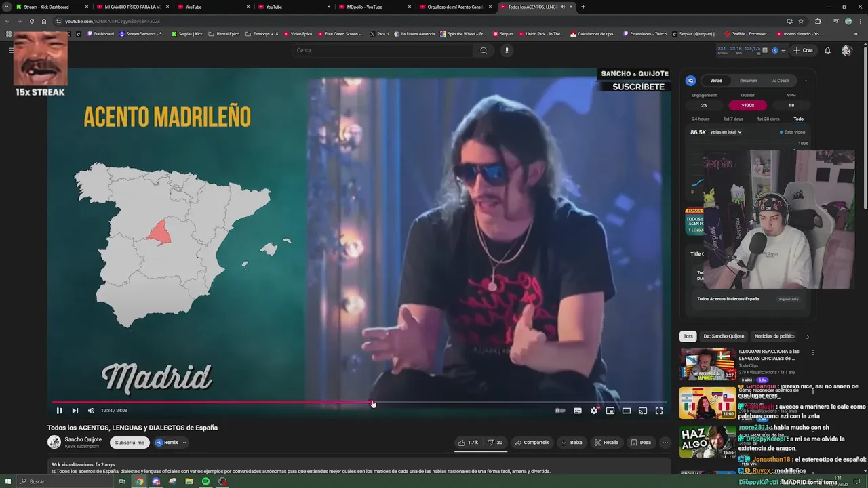
Task: Cast the video to a device
Action: (643, 411)
